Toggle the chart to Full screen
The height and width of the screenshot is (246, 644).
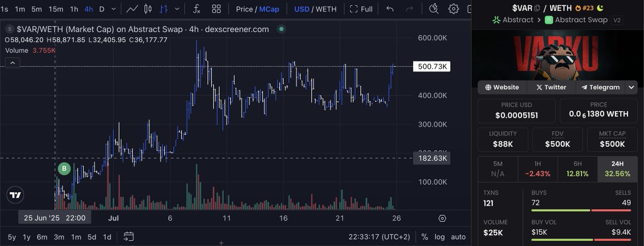click(x=361, y=9)
